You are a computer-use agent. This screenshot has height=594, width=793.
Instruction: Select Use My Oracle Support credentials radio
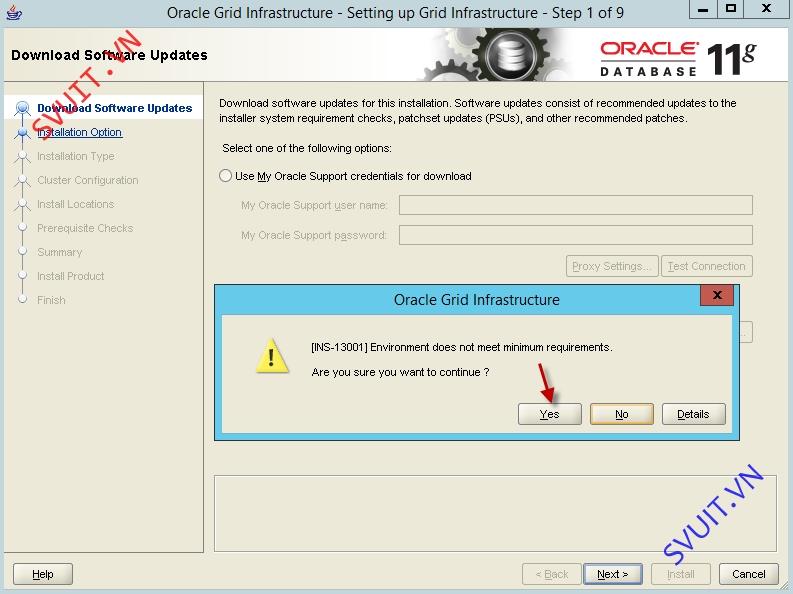225,176
